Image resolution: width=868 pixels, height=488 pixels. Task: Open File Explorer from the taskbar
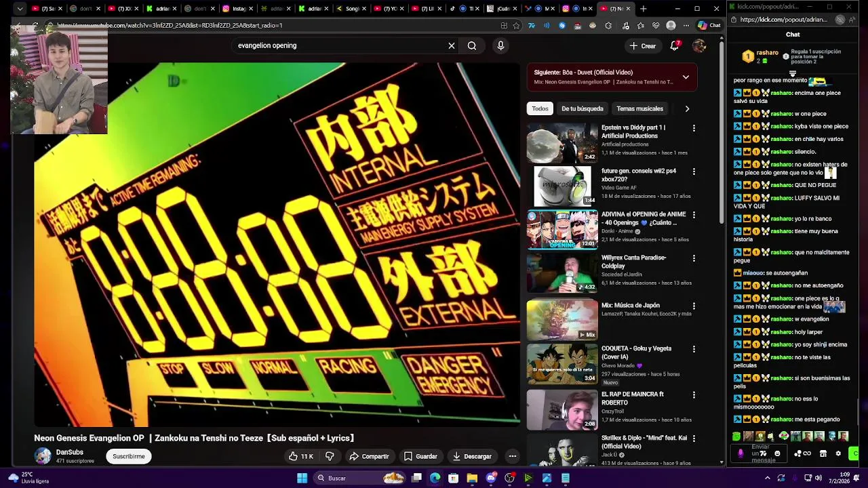click(472, 478)
